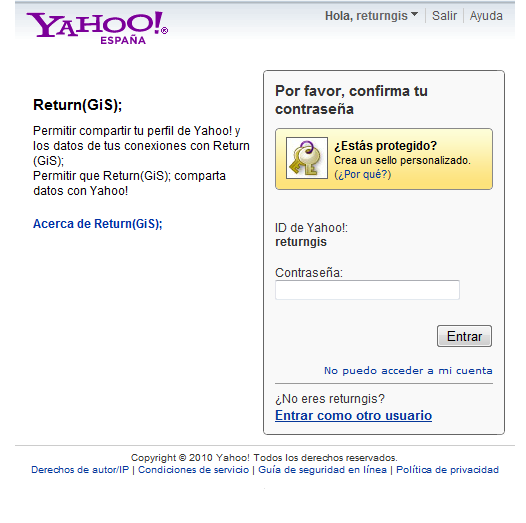Click the '¿Por qué?' link
The width and height of the screenshot is (526, 523).
coord(363,174)
